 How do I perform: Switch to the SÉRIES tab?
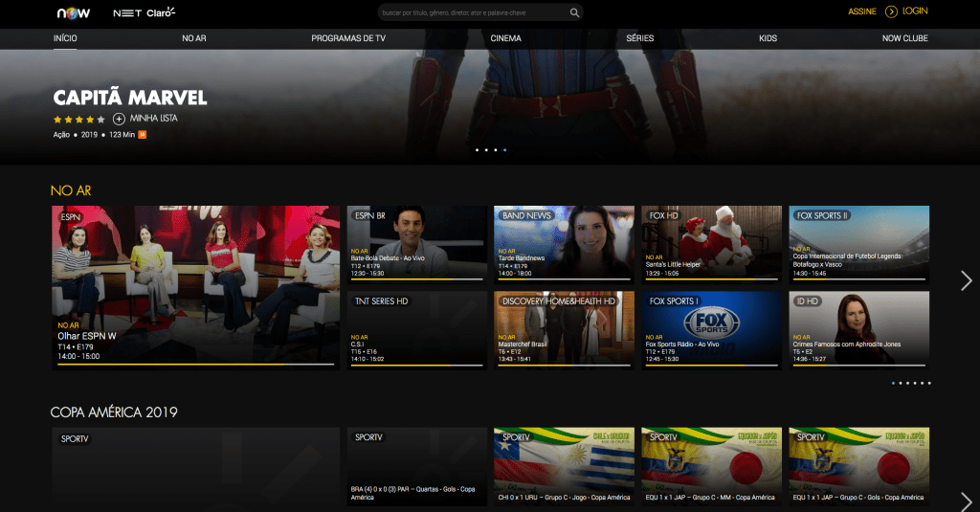[640, 38]
